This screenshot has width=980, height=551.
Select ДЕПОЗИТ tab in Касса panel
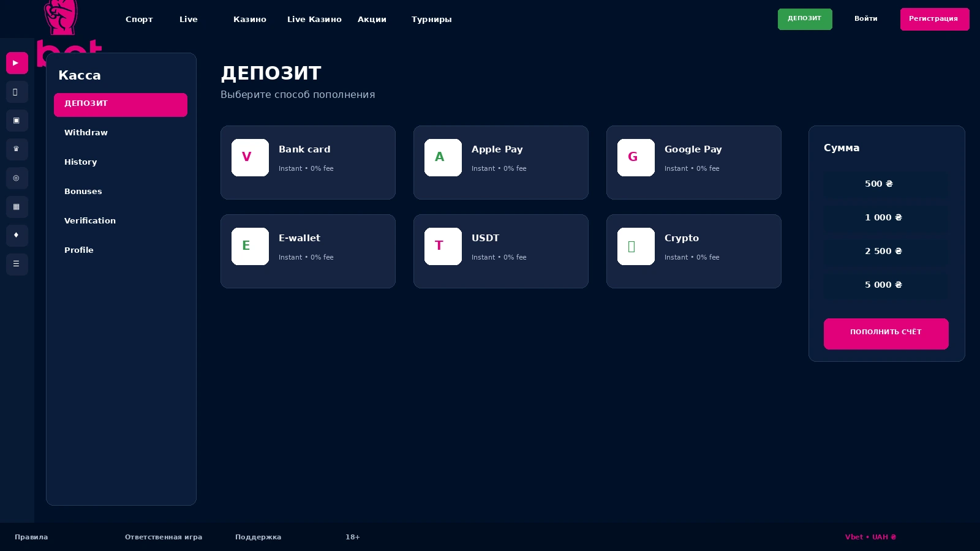tap(121, 105)
